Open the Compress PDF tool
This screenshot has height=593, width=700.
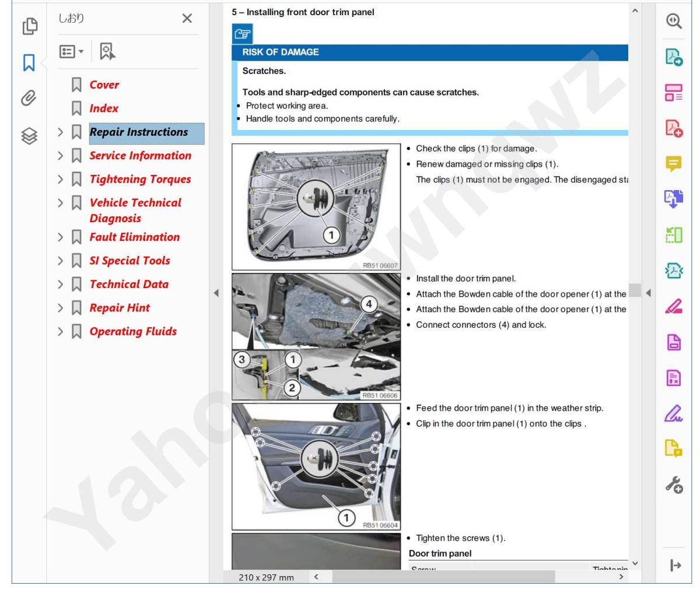click(x=674, y=271)
